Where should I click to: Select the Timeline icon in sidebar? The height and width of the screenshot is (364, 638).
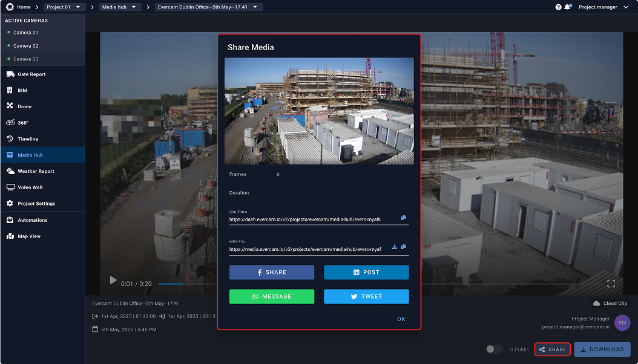click(x=9, y=138)
